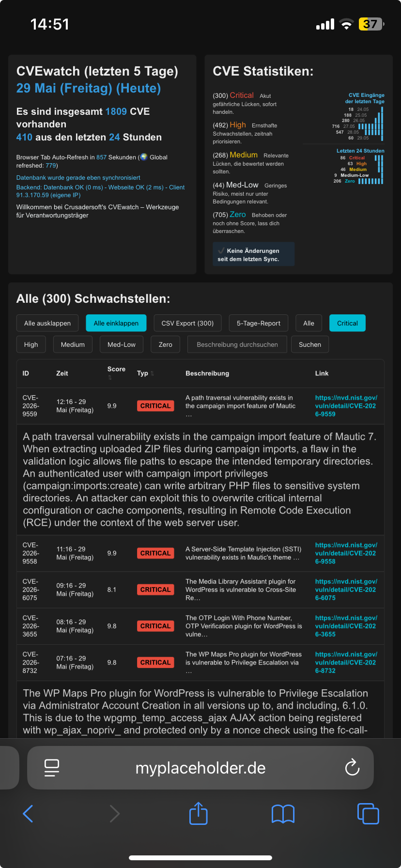Image resolution: width=401 pixels, height=868 pixels.
Task: Click the 29 Mai (Freitag) (Heute) heading
Action: pyautogui.click(x=89, y=88)
